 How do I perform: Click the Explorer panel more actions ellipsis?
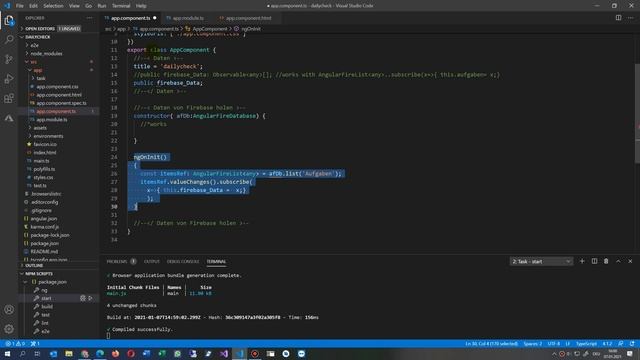coord(89,18)
